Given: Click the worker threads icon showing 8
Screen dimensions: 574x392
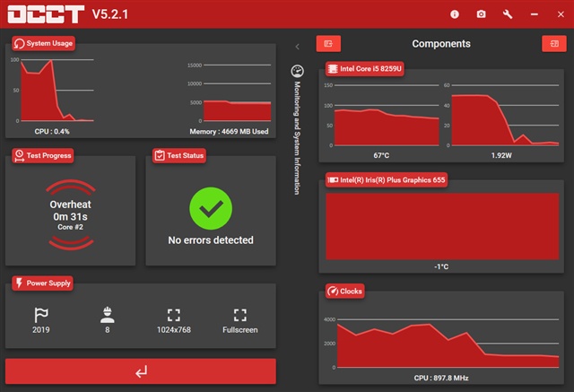Looking at the screenshot, I should 106,315.
